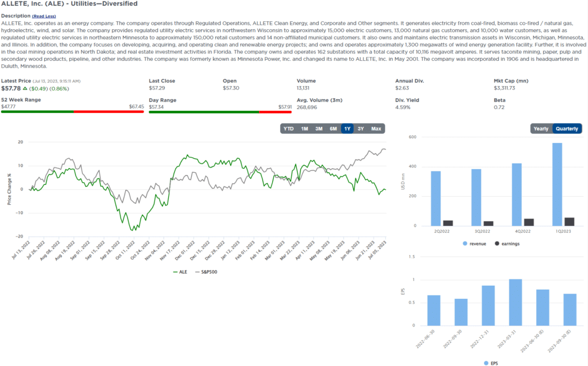Viewport: 588px width, 366px height.
Task: Click the 1Q2023 earnings bar
Action: pos(569,222)
